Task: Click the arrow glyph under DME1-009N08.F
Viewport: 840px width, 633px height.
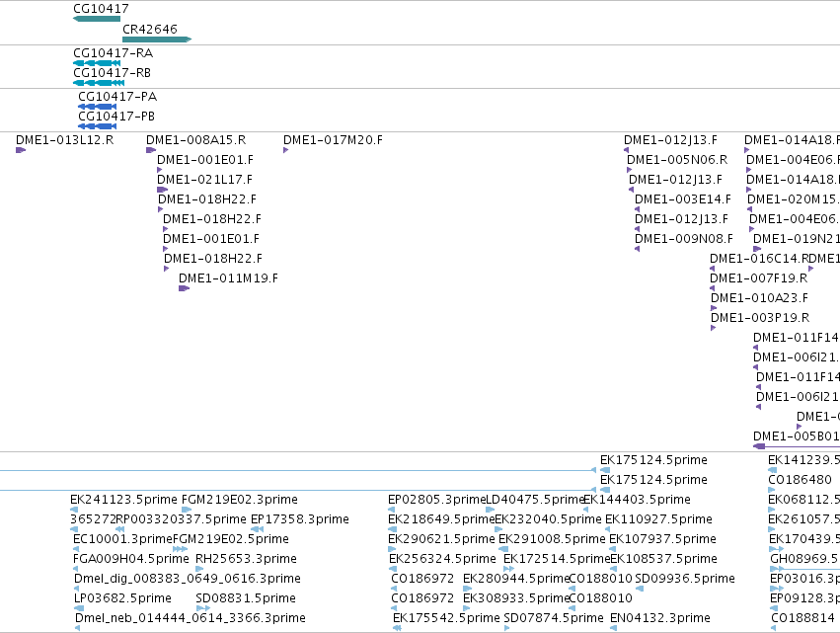Action: tap(637, 249)
